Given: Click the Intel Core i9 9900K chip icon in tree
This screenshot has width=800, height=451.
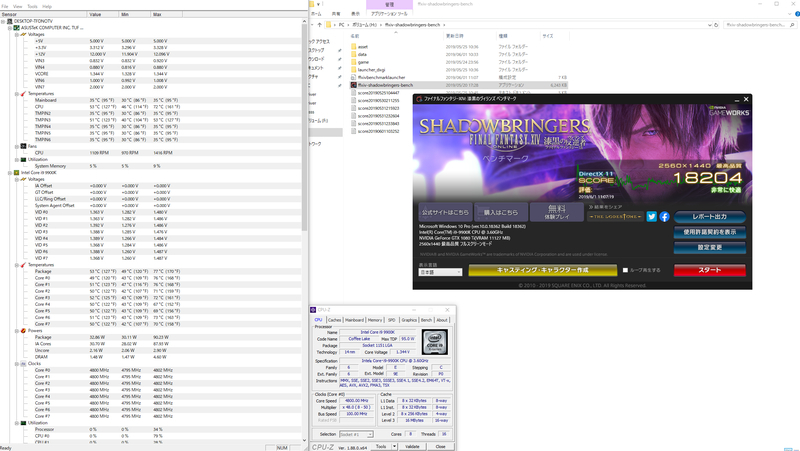Looking at the screenshot, I should [x=16, y=172].
